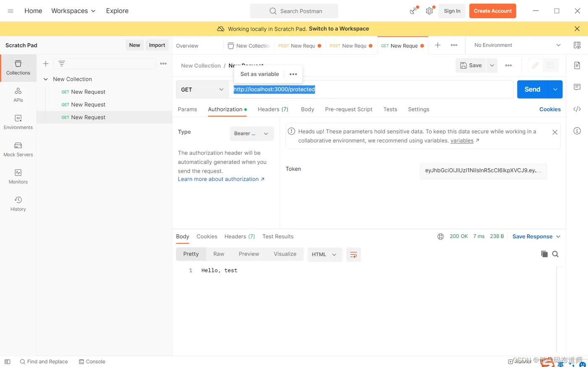
Task: Click the Create Account button
Action: point(493,11)
